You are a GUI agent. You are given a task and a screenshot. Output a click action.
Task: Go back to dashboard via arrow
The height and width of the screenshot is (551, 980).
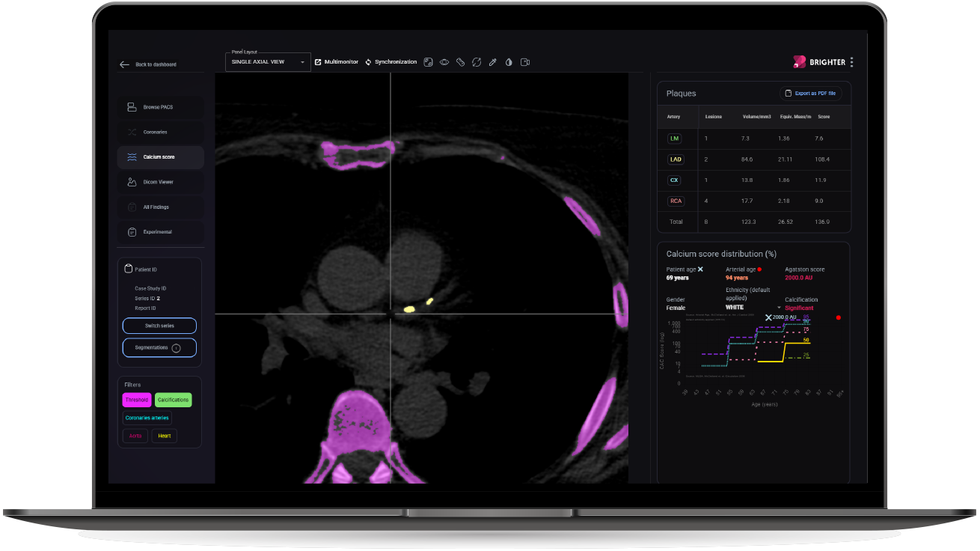124,64
